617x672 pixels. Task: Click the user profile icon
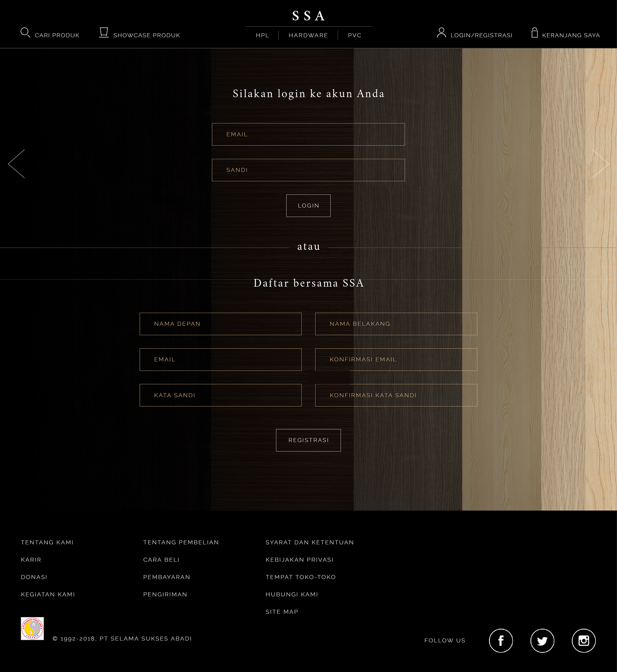pos(442,32)
